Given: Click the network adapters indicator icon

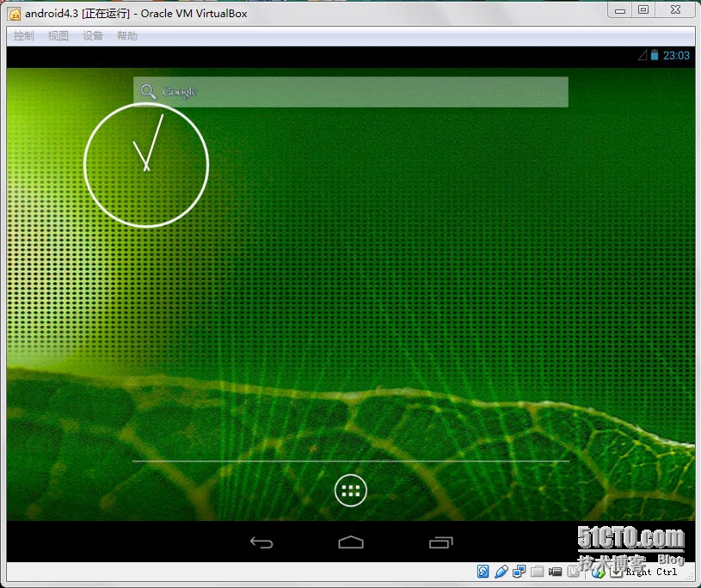Looking at the screenshot, I should pos(519,572).
